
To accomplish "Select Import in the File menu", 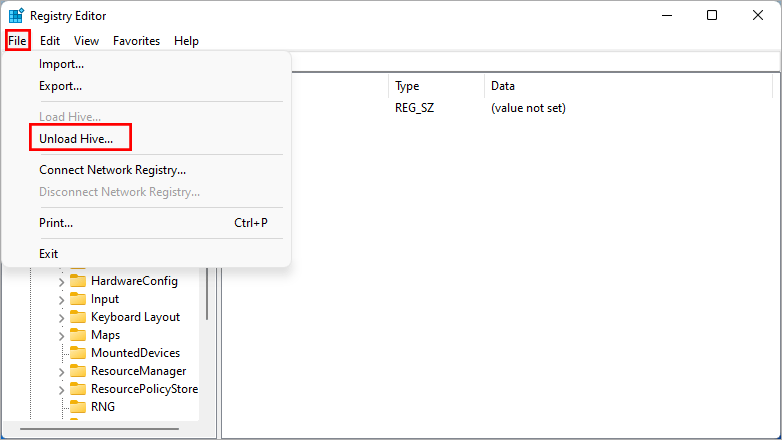I will pos(61,64).
